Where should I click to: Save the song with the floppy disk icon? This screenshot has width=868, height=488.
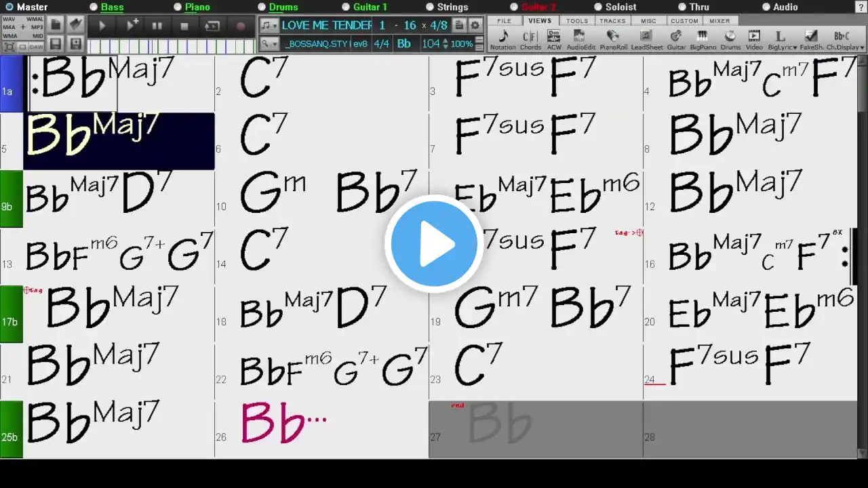pos(56,44)
